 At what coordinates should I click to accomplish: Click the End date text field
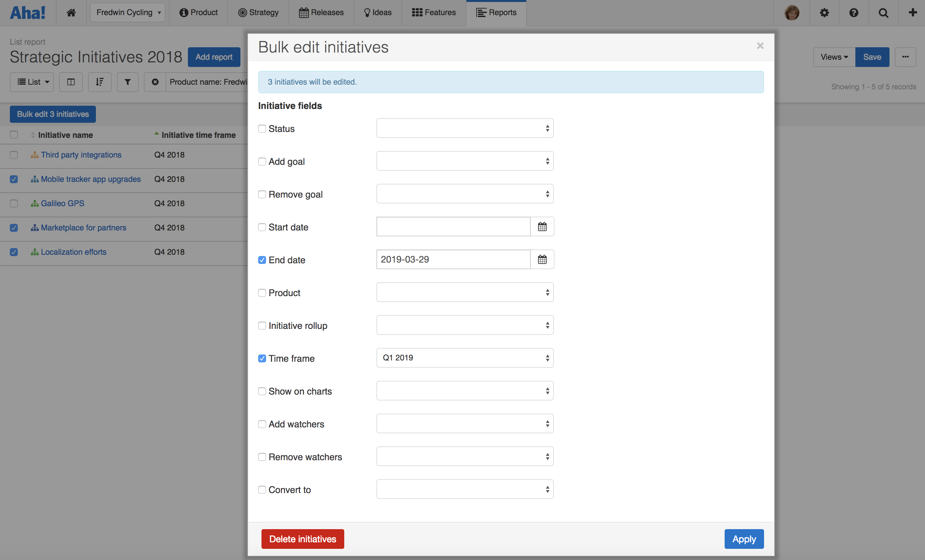click(x=453, y=259)
